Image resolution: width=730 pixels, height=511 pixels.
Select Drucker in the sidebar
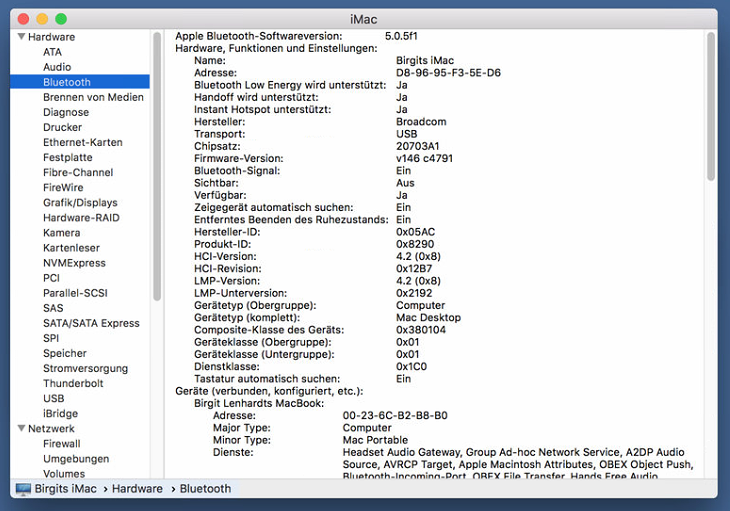click(62, 127)
